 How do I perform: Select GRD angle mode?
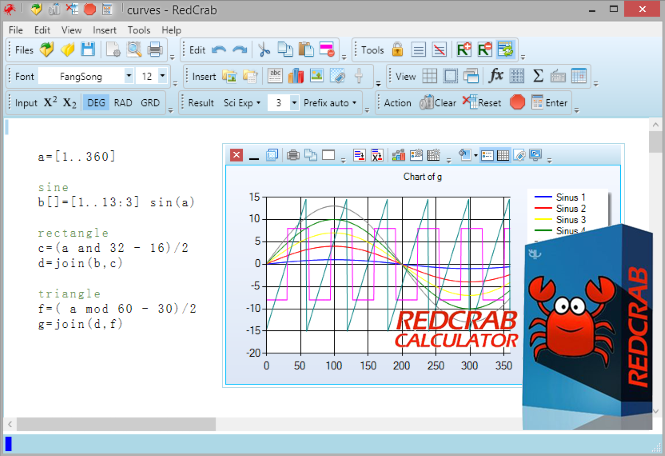coord(150,102)
